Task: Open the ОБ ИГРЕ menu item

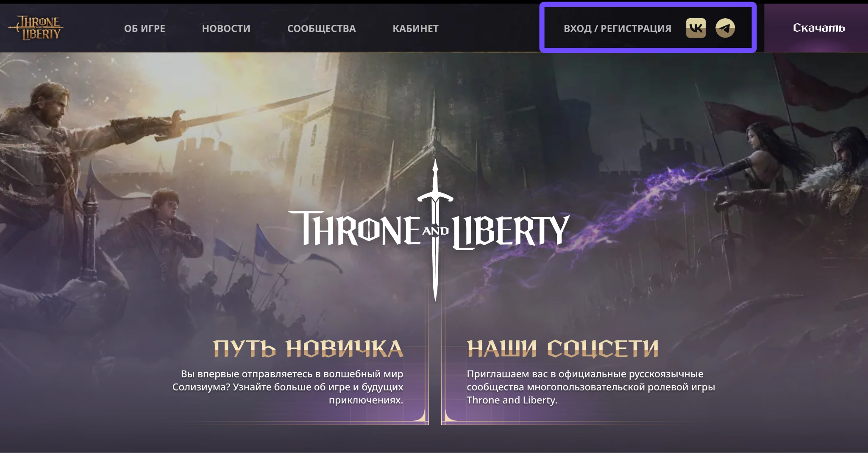Action: coord(145,28)
